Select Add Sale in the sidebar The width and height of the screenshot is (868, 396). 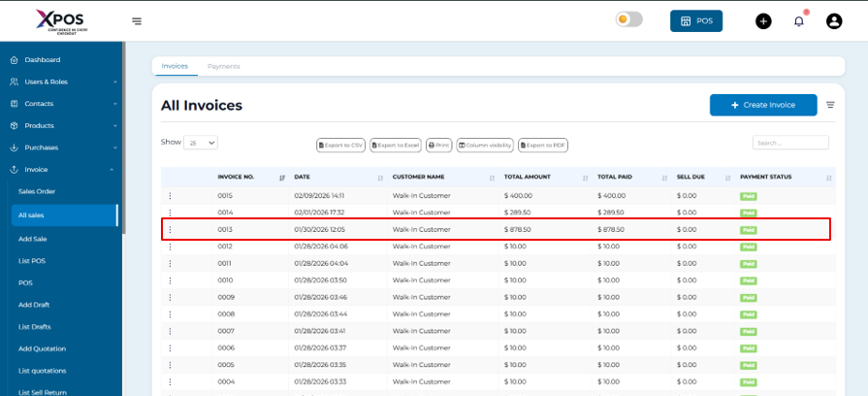coord(33,238)
